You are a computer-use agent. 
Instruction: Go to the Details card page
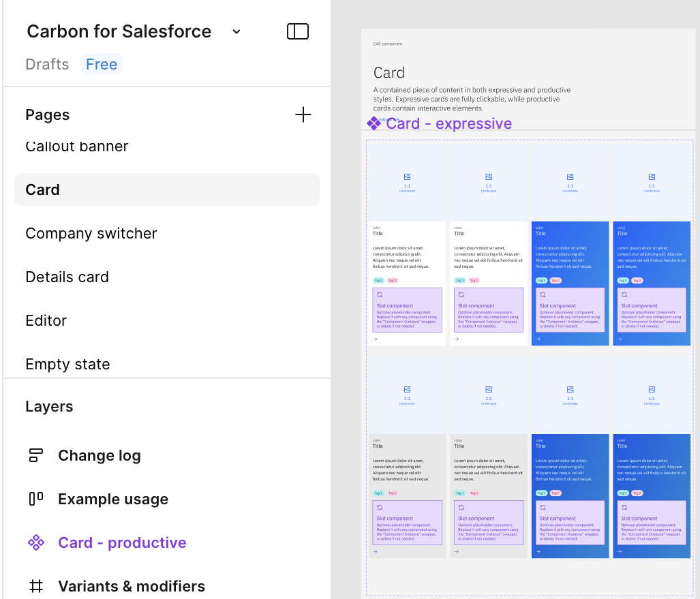click(x=67, y=277)
